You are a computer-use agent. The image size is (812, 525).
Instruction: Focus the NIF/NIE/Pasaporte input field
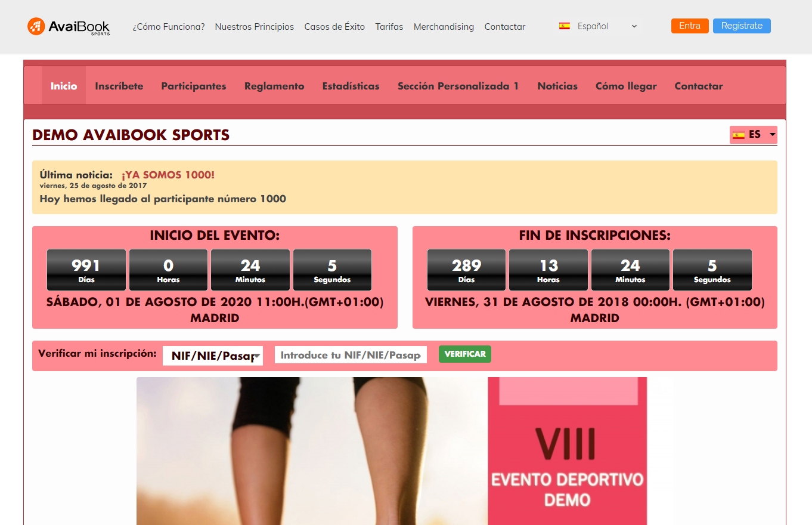[x=351, y=355]
